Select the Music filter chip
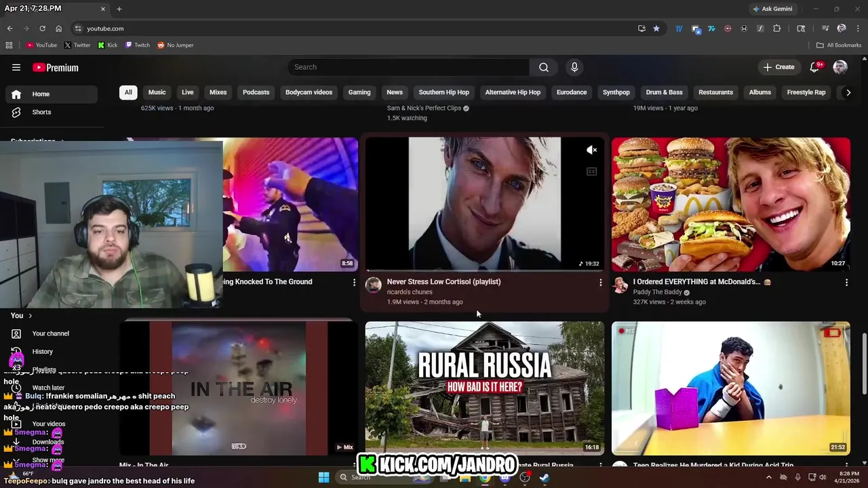Image resolution: width=868 pixels, height=488 pixels. (x=157, y=92)
